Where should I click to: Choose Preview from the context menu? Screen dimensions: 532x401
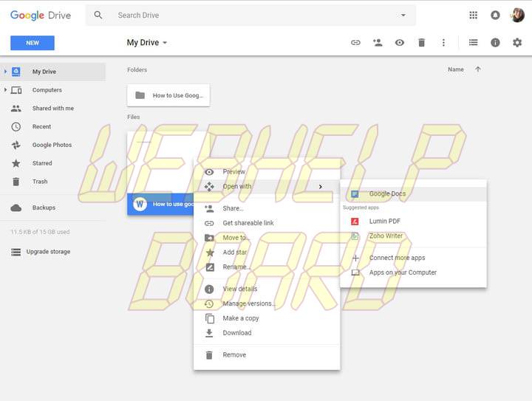click(x=267, y=172)
